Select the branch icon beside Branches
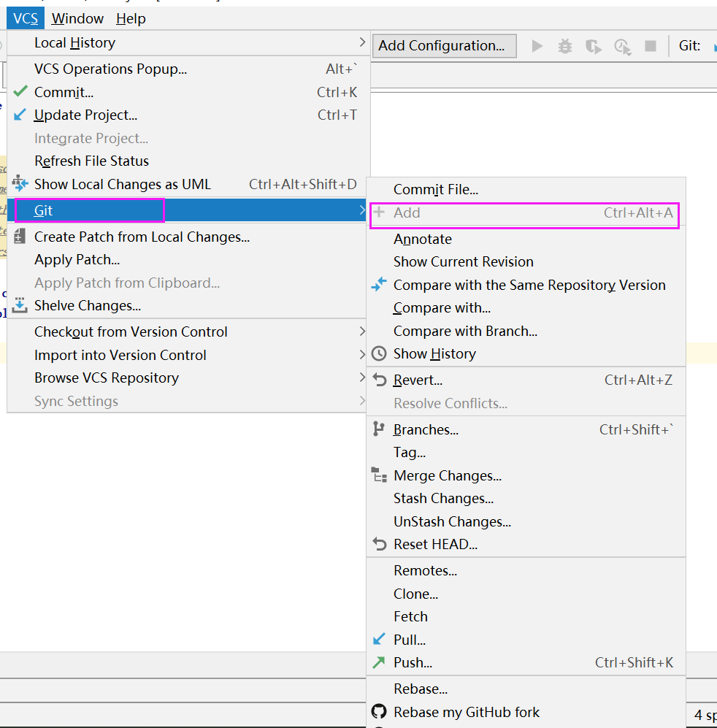The width and height of the screenshot is (717, 728). pyautogui.click(x=379, y=429)
